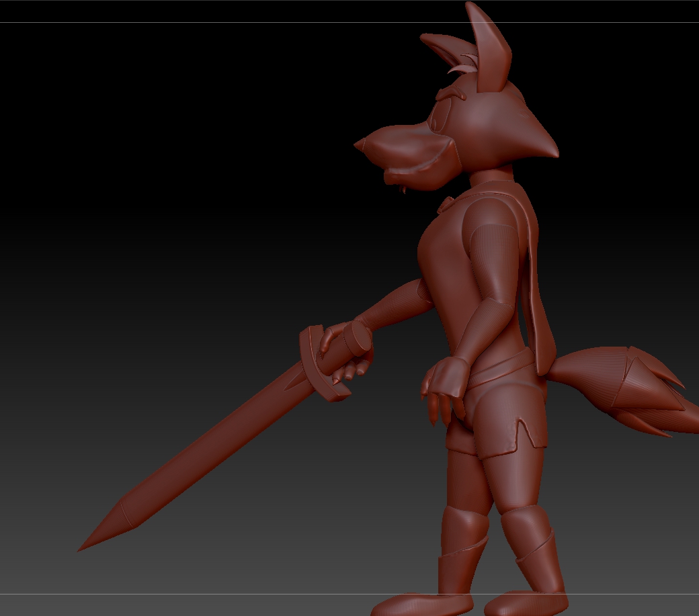Image resolution: width=699 pixels, height=616 pixels.
Task: Select the collar bow tie piece
Action: click(x=446, y=204)
